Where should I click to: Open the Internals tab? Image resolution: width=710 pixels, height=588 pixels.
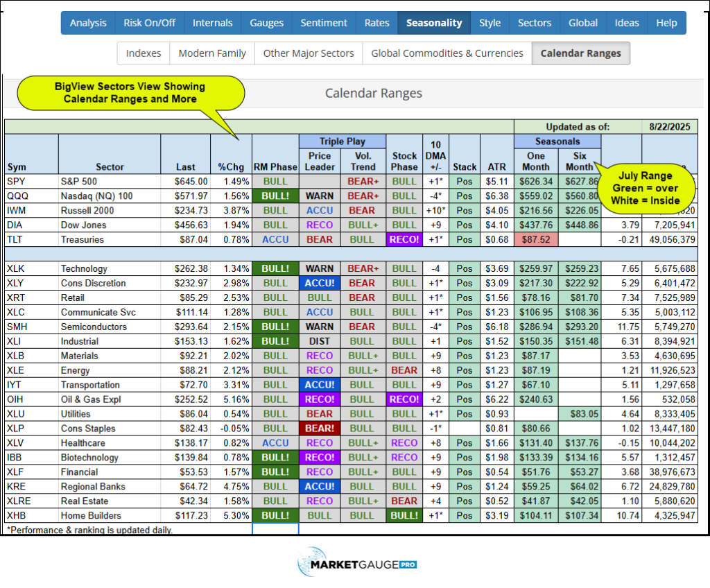coord(212,23)
